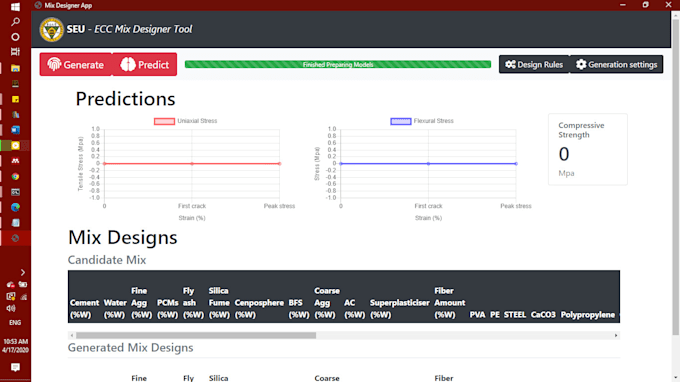
Task: Click the Generate button
Action: (76, 65)
